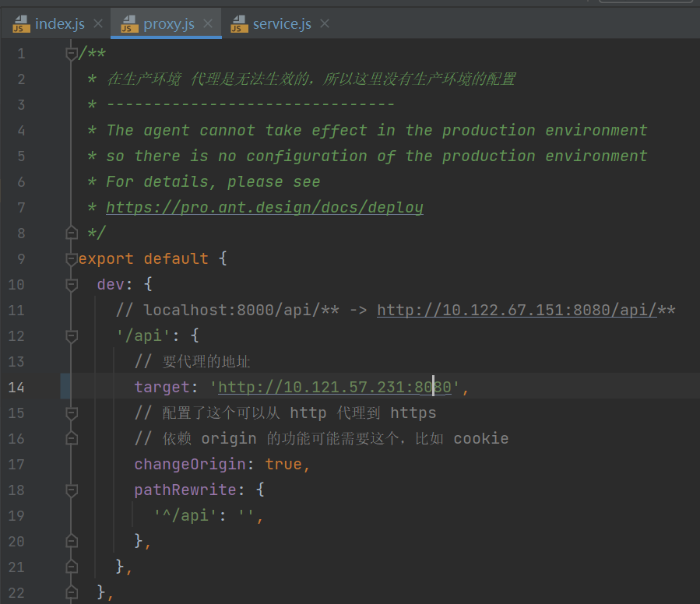Collapse the '/api' configuration block
Image resolution: width=700 pixels, height=604 pixels.
[x=71, y=335]
